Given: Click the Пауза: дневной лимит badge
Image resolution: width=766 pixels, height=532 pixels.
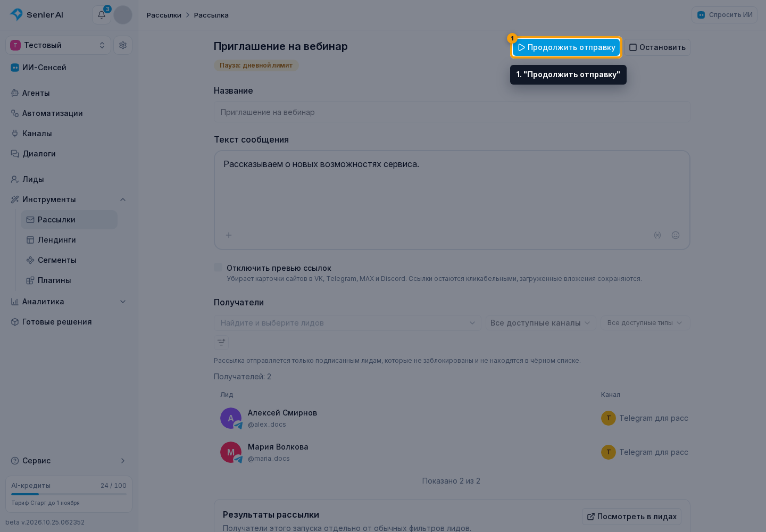Looking at the screenshot, I should 256,65.
